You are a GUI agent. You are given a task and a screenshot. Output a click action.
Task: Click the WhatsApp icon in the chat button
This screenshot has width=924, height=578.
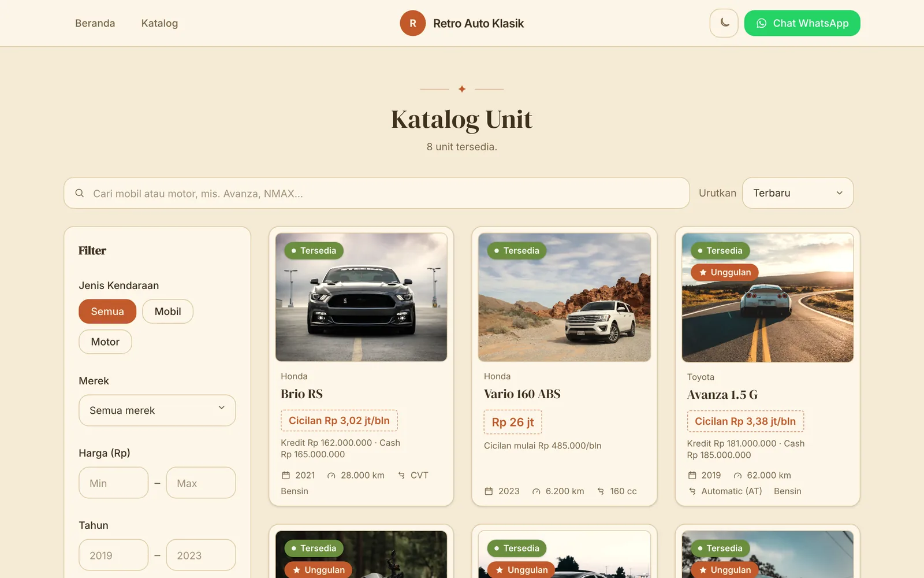pyautogui.click(x=761, y=23)
